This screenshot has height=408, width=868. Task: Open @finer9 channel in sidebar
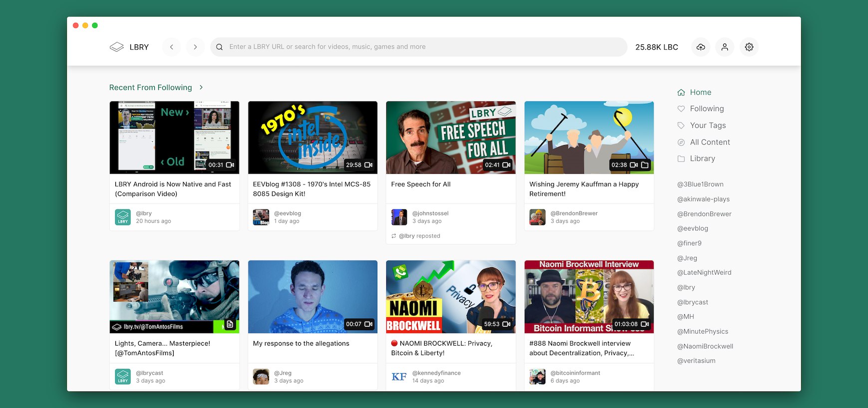click(x=689, y=243)
